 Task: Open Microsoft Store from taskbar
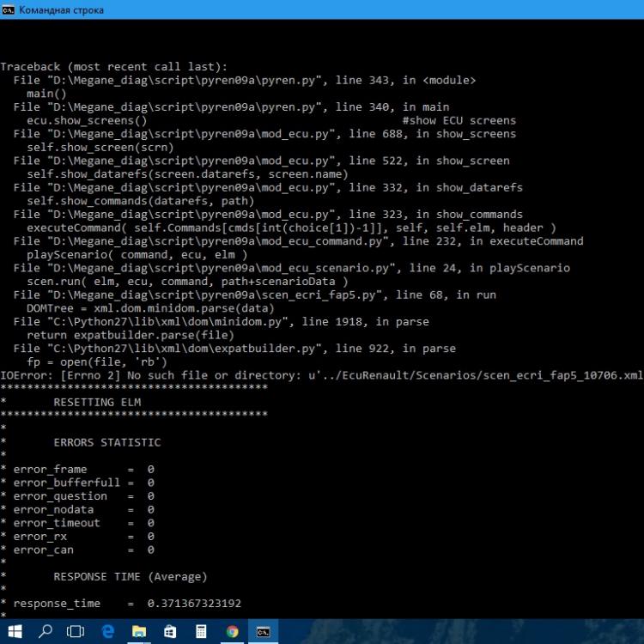pyautogui.click(x=170, y=631)
